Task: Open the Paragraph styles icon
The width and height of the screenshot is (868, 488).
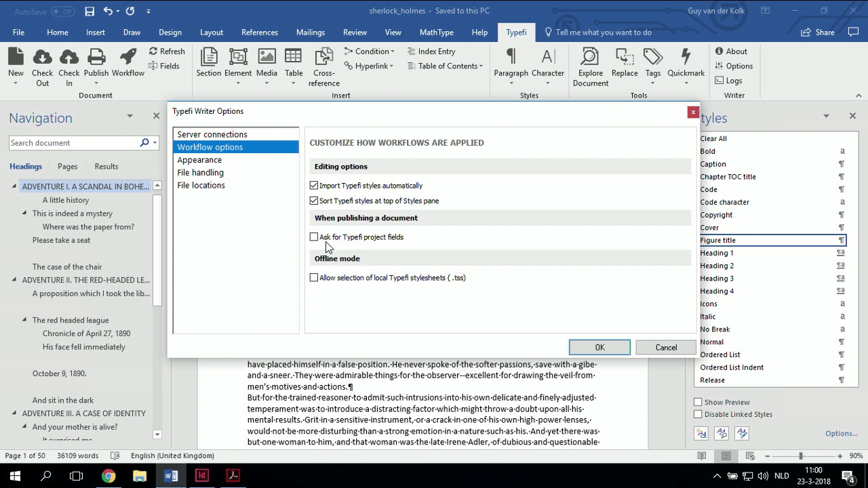Action: click(511, 57)
